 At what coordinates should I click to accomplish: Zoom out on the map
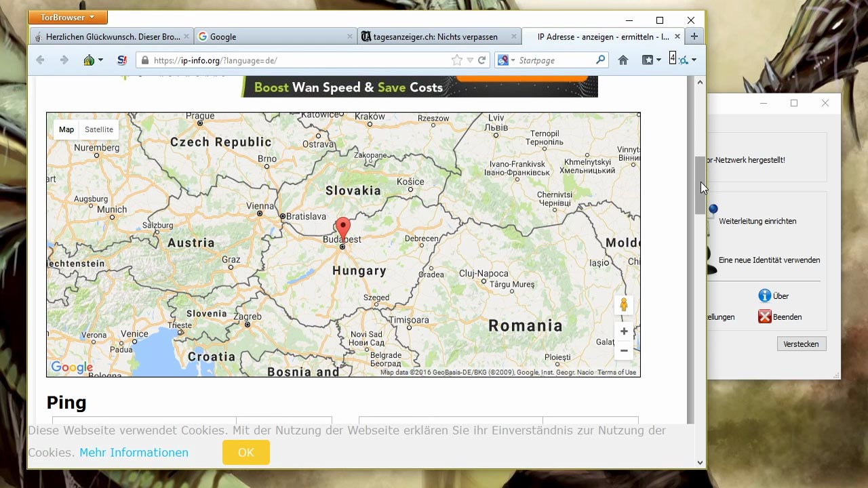click(624, 350)
